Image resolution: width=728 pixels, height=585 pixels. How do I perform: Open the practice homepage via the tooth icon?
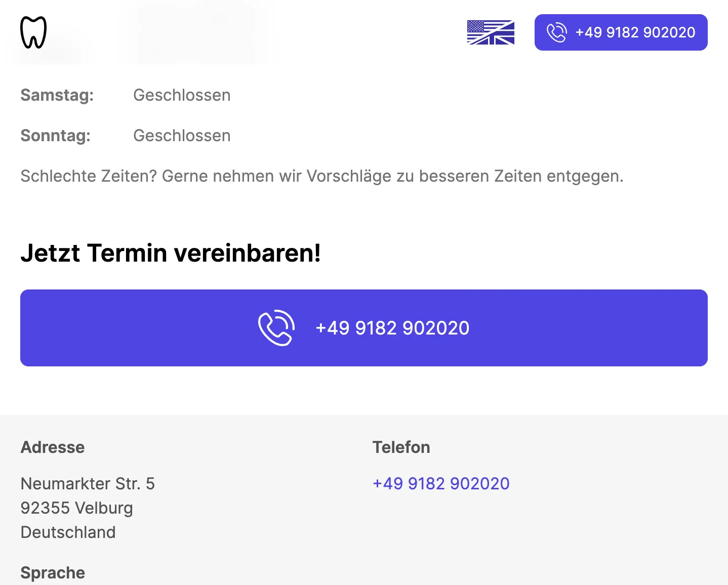[x=33, y=31]
